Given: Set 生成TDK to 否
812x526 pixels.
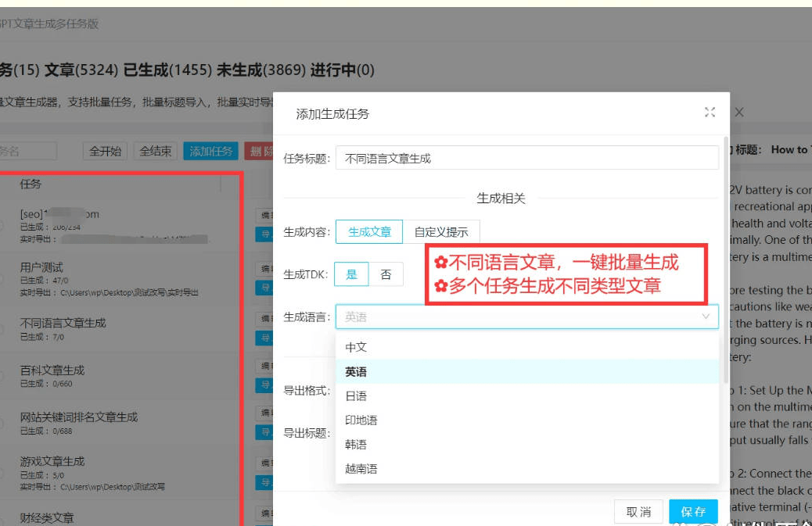Looking at the screenshot, I should pos(386,274).
